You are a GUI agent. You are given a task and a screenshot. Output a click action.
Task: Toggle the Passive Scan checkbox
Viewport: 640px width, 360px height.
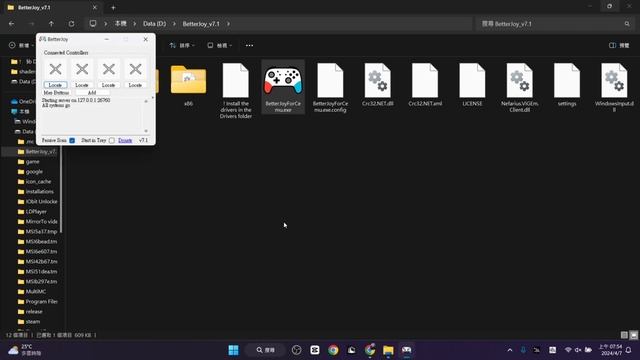(x=72, y=140)
